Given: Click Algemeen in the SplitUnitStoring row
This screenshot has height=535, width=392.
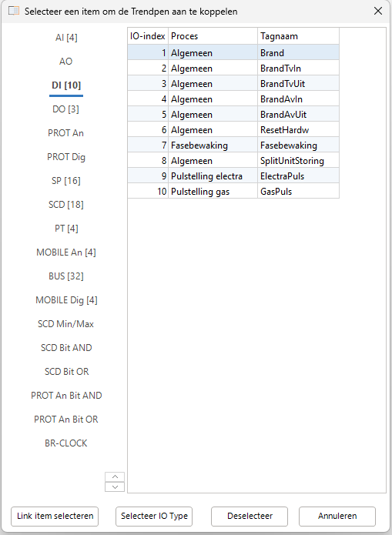Looking at the screenshot, I should [x=213, y=161].
